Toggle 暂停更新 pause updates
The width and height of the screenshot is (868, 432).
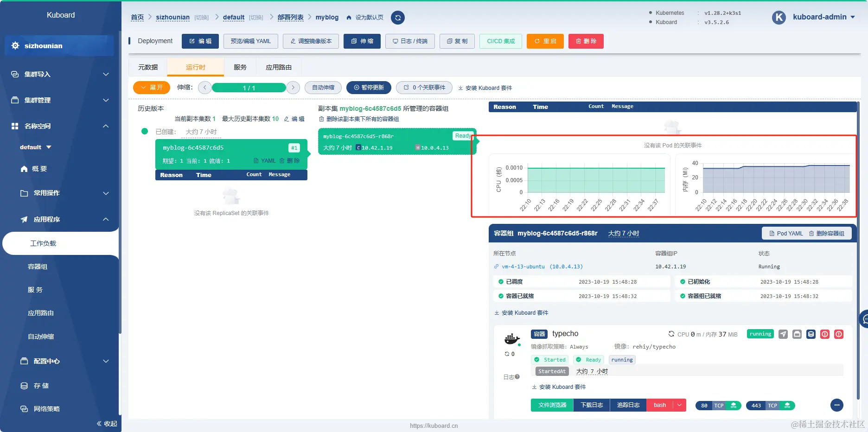point(369,88)
